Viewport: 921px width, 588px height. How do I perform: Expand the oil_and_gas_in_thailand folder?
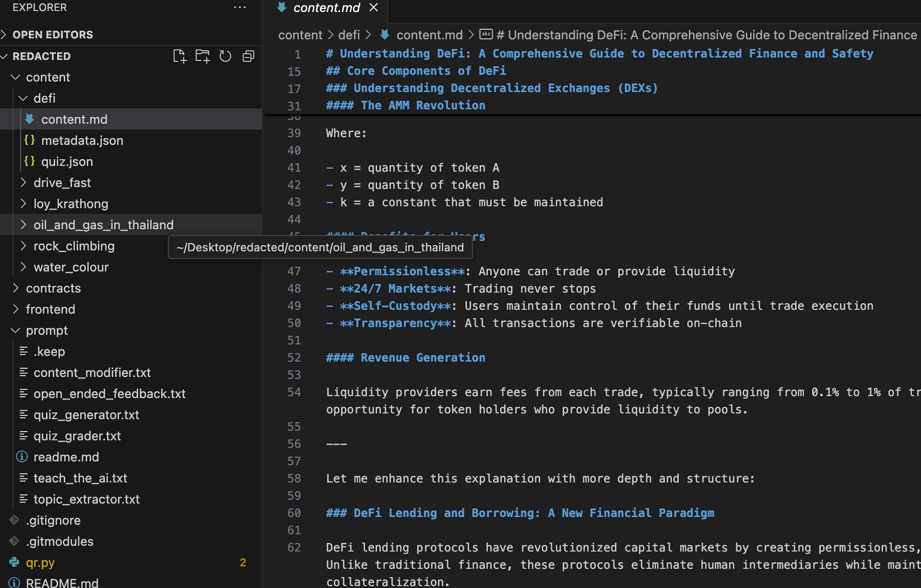pyautogui.click(x=23, y=224)
